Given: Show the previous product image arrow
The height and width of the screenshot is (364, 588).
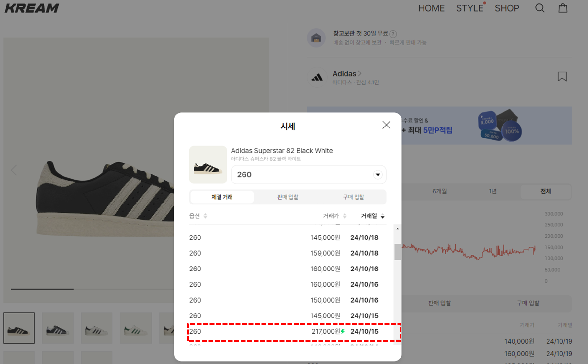Looking at the screenshot, I should pyautogui.click(x=14, y=170).
